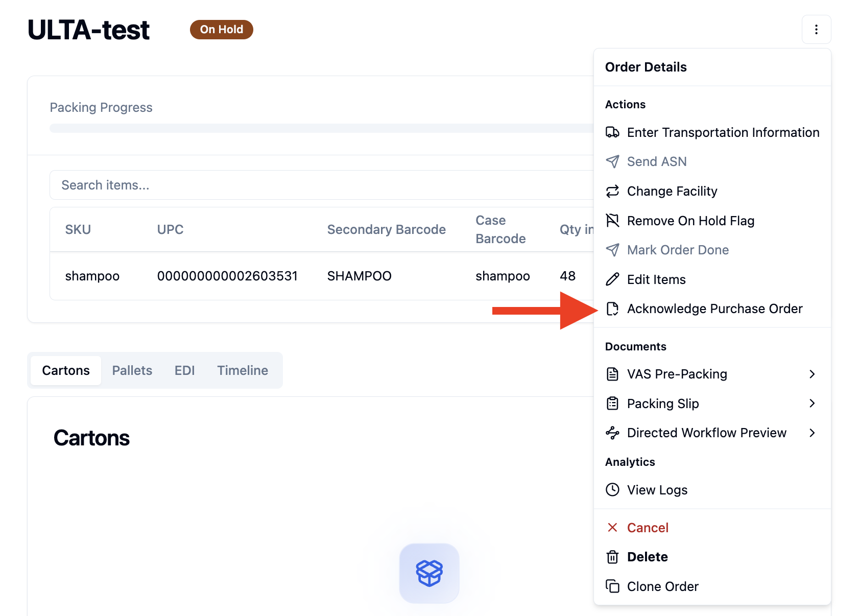
Task: Click the crossed-flag Remove On Hold icon
Action: pos(612,221)
